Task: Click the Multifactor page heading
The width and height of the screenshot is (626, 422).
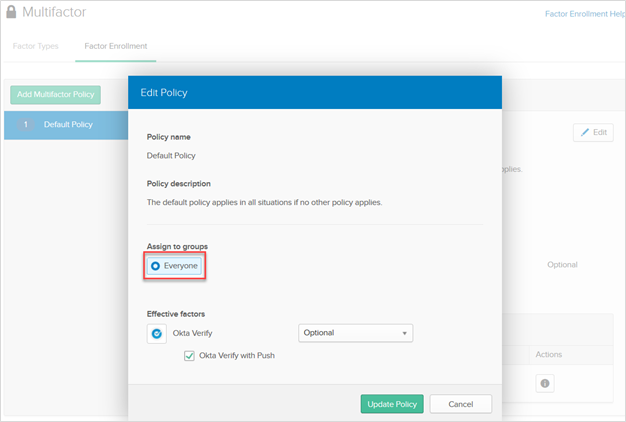Action: (x=54, y=12)
